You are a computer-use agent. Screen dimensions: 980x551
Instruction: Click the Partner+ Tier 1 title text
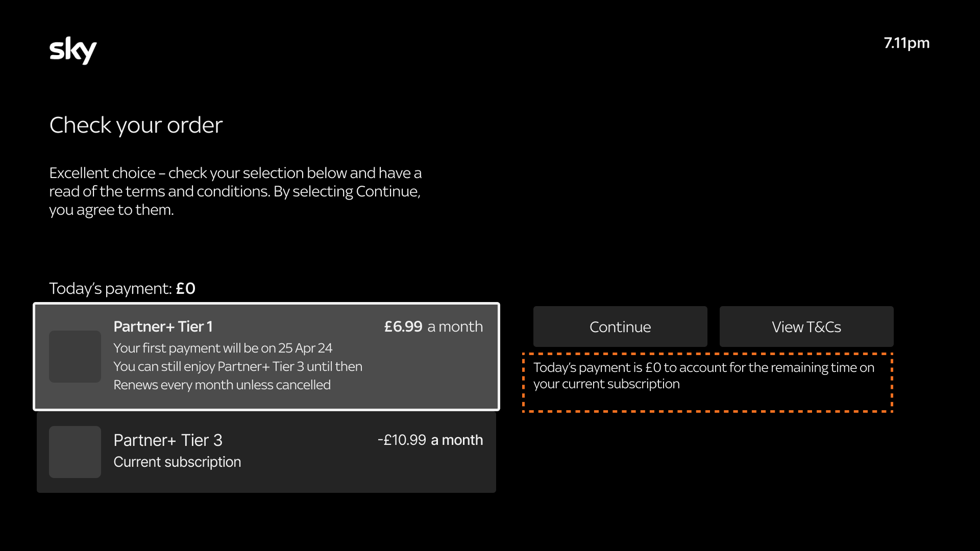[x=163, y=327]
